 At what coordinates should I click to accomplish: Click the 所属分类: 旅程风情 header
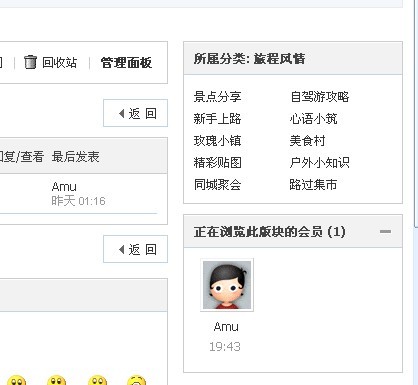(x=249, y=59)
